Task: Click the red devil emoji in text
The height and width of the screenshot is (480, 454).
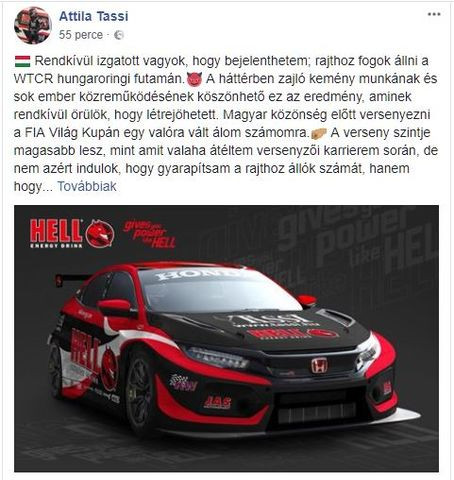Action: [194, 79]
